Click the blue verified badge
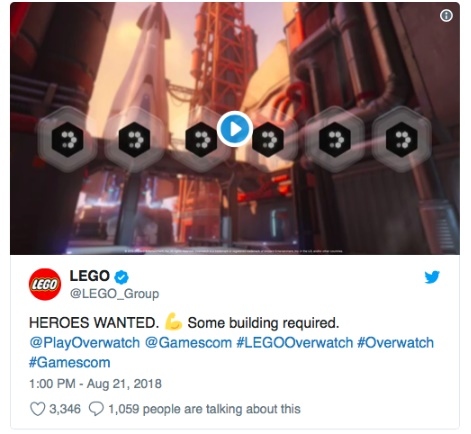Image resolution: width=471 pixels, height=434 pixels. 122,277
